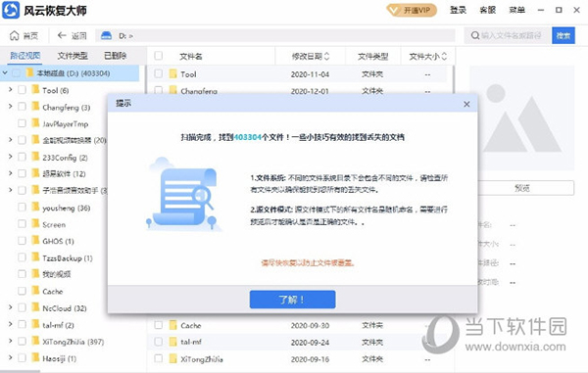Open the 客服 support item
The height and width of the screenshot is (373, 588).
[487, 10]
